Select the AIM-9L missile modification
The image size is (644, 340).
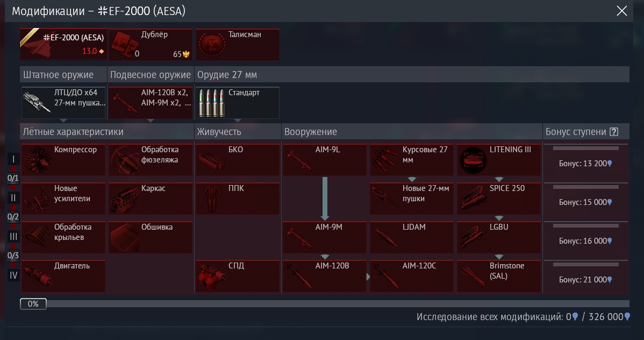click(x=325, y=160)
